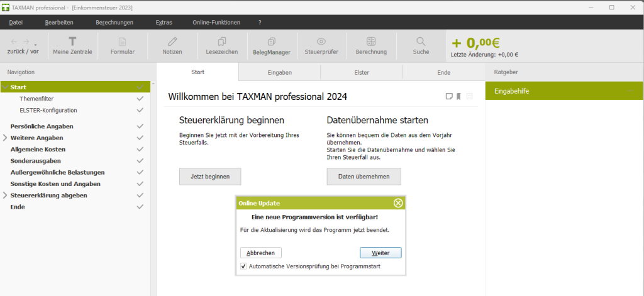Open Lesezeichen bookmarks
Screen dimensions: 644x296
click(x=222, y=46)
